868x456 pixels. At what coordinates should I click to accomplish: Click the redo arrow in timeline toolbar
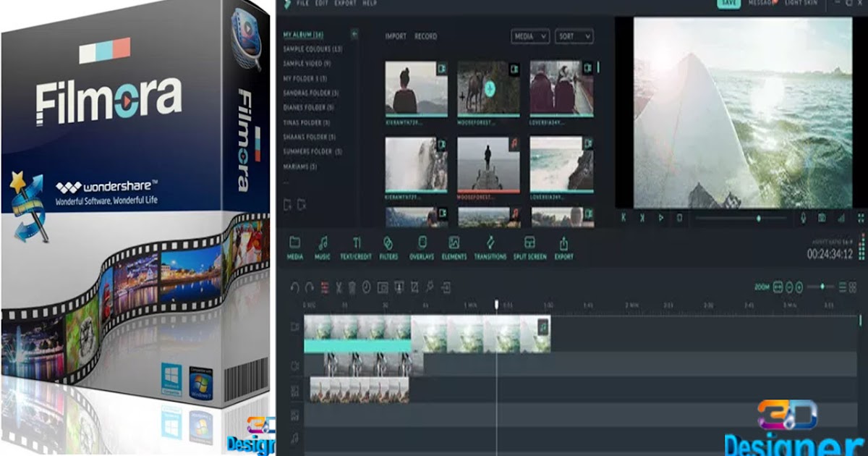310,287
